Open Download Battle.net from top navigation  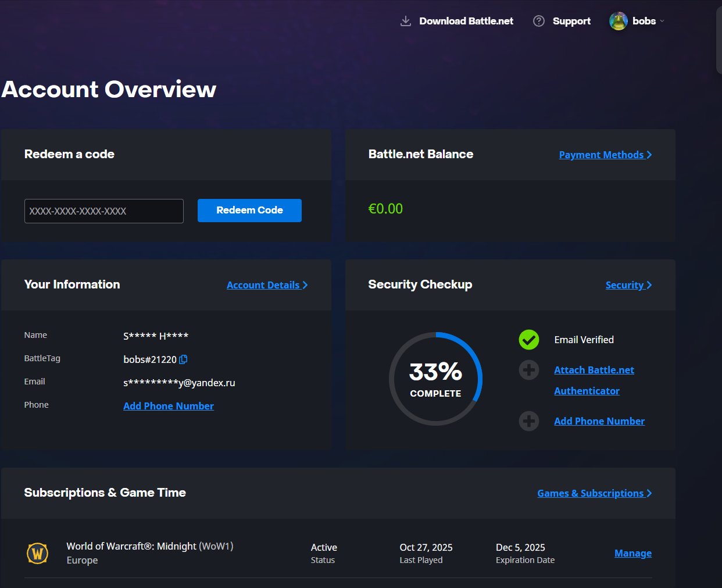click(x=466, y=22)
